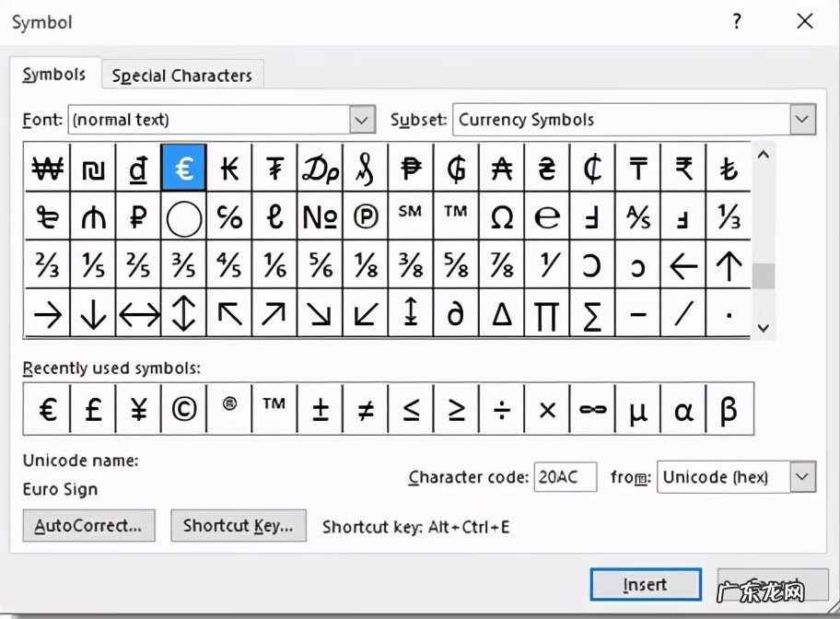840x619 pixels.
Task: Choose the Numero sign symbol
Action: pyautogui.click(x=320, y=217)
